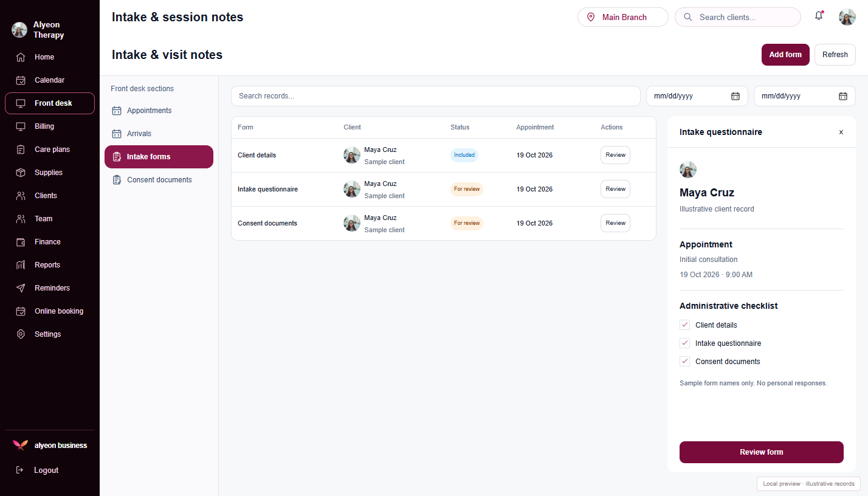Click the Maya Cruz avatar in the detail panel

click(688, 170)
